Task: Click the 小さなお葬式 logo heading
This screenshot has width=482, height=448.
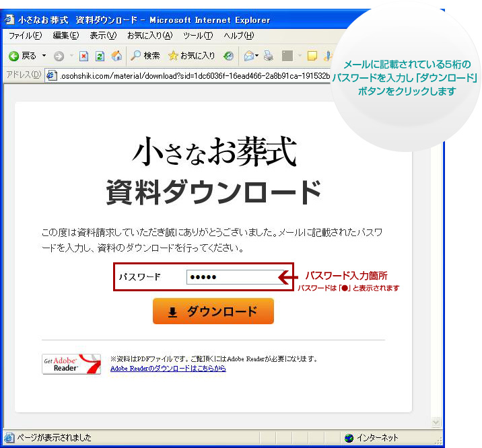Action: click(214, 151)
